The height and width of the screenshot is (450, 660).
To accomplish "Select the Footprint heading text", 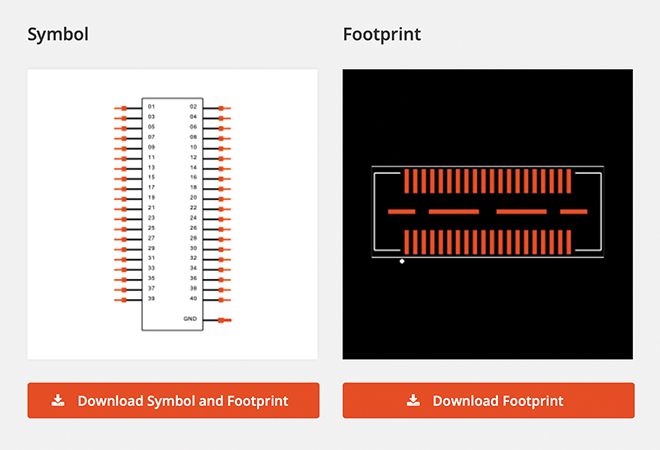I will click(x=381, y=35).
